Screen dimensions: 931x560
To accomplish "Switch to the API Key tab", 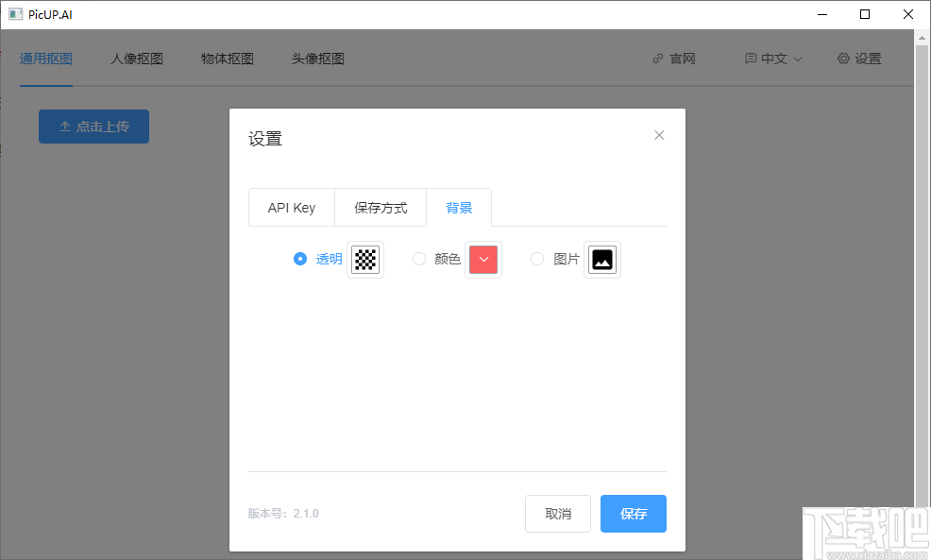I will pyautogui.click(x=291, y=207).
